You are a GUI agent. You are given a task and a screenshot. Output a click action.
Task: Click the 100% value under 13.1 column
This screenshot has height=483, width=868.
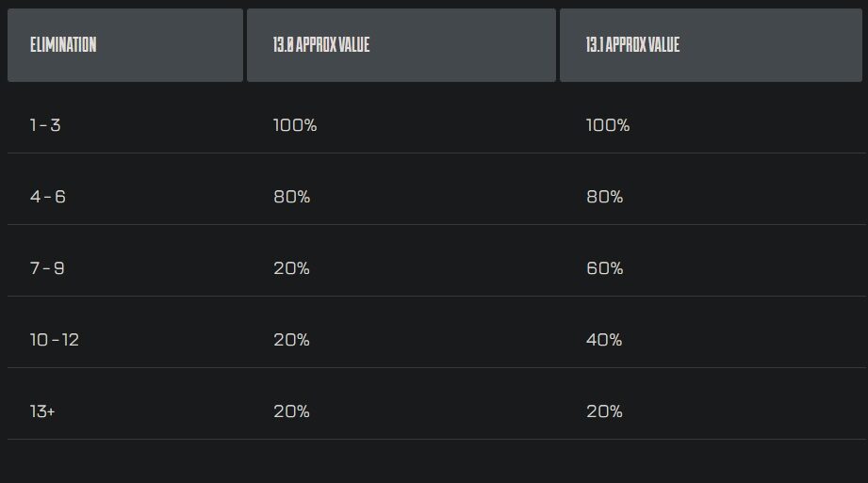click(608, 125)
